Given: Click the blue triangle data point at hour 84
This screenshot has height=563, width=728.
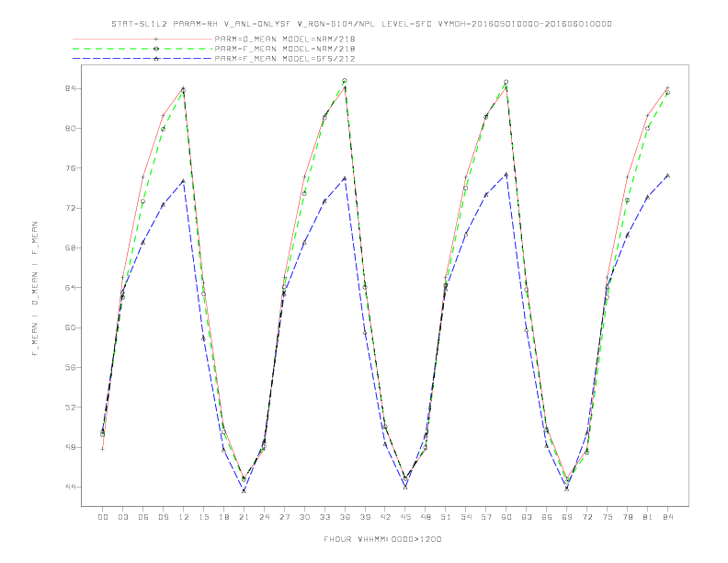Looking at the screenshot, I should tap(667, 176).
